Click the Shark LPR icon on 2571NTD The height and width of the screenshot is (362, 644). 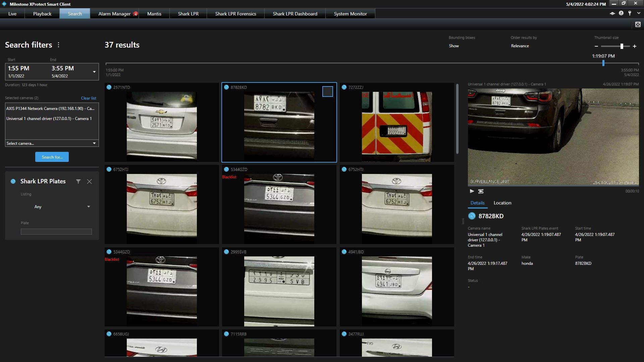click(109, 87)
